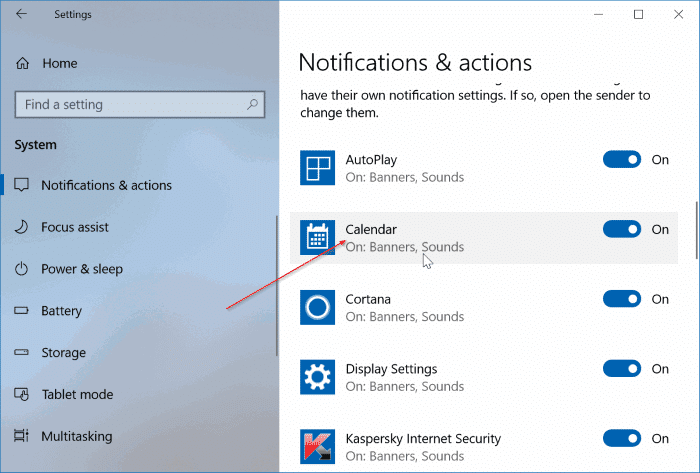Image resolution: width=700 pixels, height=473 pixels.
Task: Click the Home house icon
Action: tap(22, 63)
